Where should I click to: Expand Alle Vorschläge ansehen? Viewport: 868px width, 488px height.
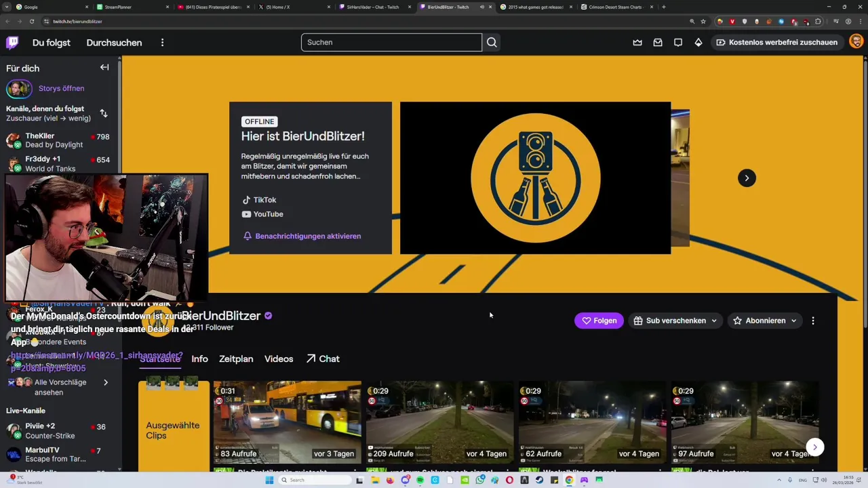click(60, 387)
